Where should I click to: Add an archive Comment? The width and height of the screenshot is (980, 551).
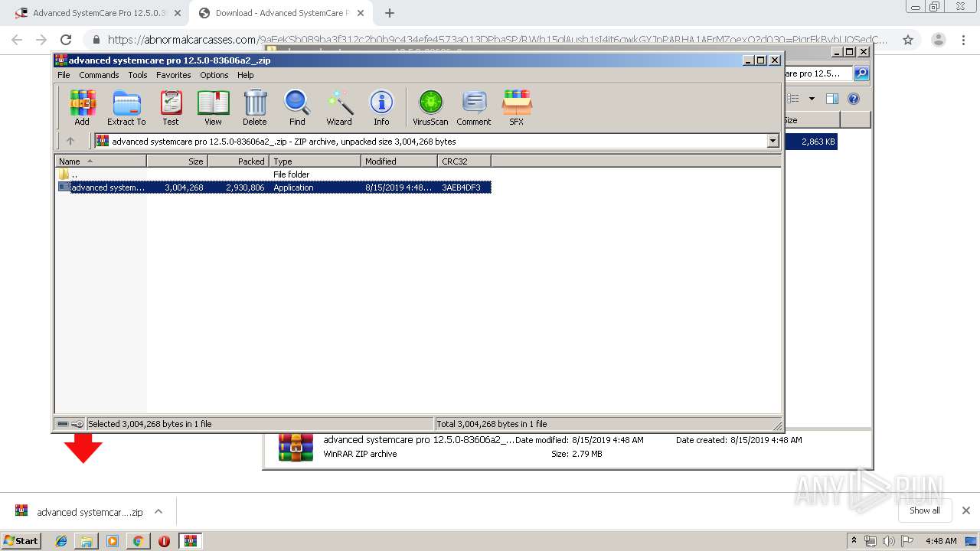[x=474, y=107]
